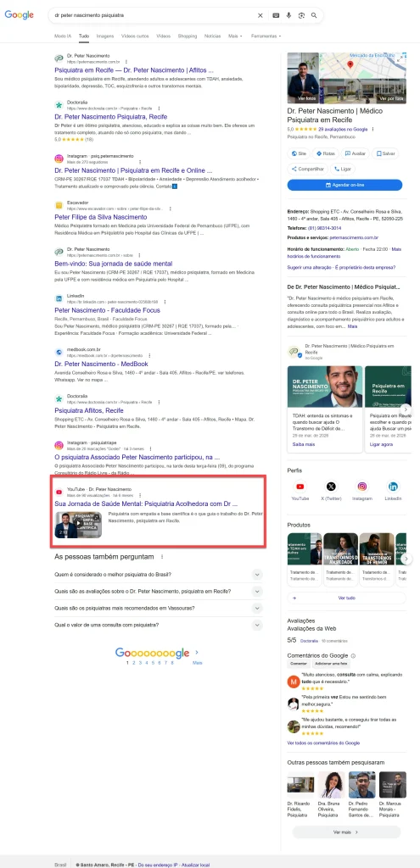Call the clinic with Ligar button

tap(343, 169)
